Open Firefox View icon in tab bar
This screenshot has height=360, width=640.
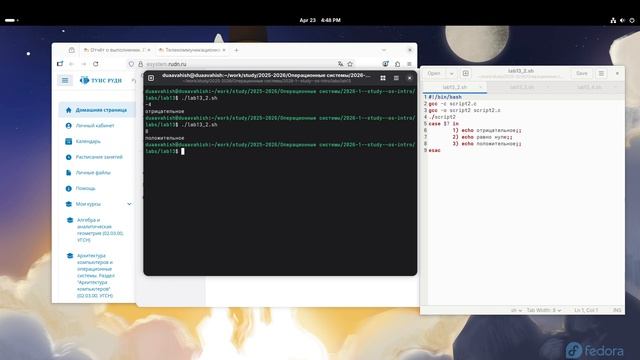[72, 50]
